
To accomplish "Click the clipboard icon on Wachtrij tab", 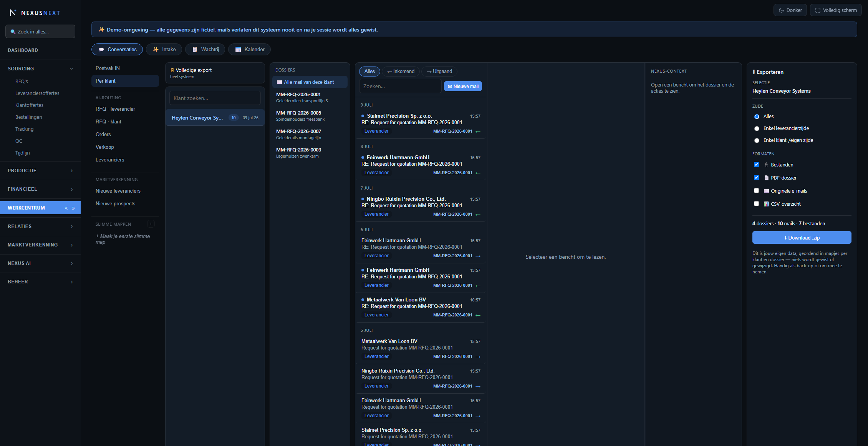I will click(x=195, y=50).
